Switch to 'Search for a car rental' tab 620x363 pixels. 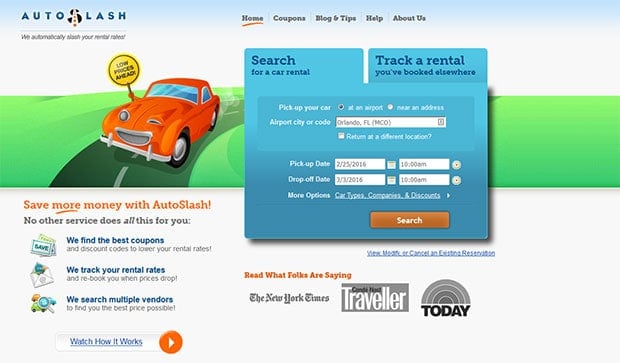tap(304, 66)
